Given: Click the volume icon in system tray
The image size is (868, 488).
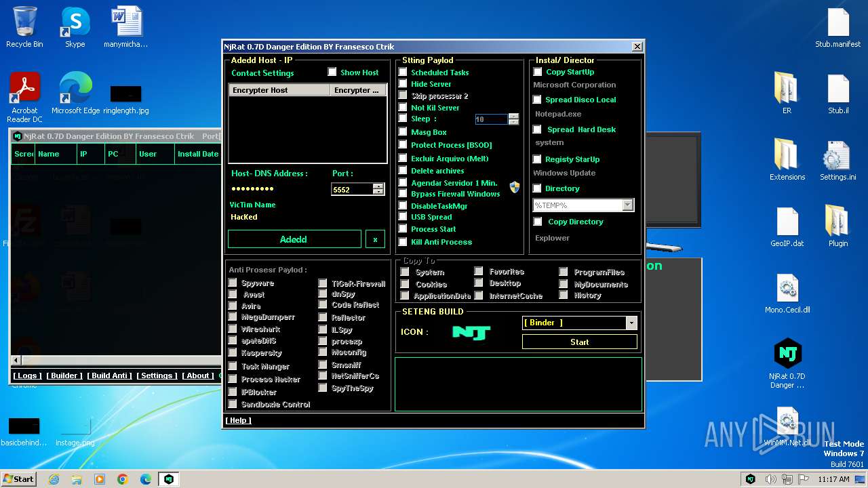Looking at the screenshot, I should point(771,479).
